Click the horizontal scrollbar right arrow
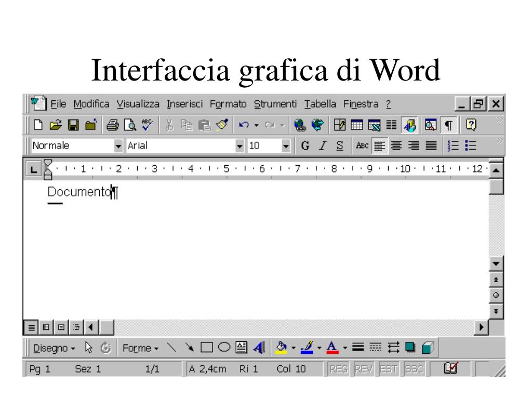 pyautogui.click(x=481, y=327)
